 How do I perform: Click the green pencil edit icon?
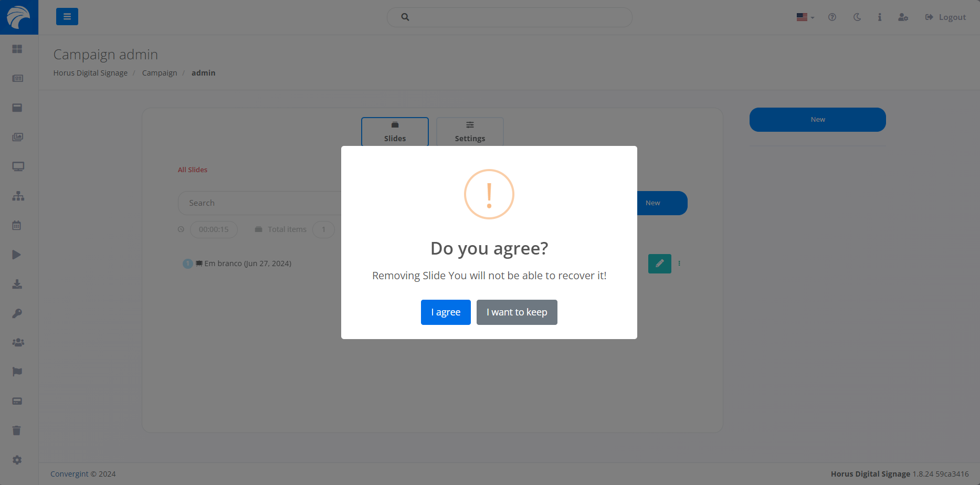[659, 263]
